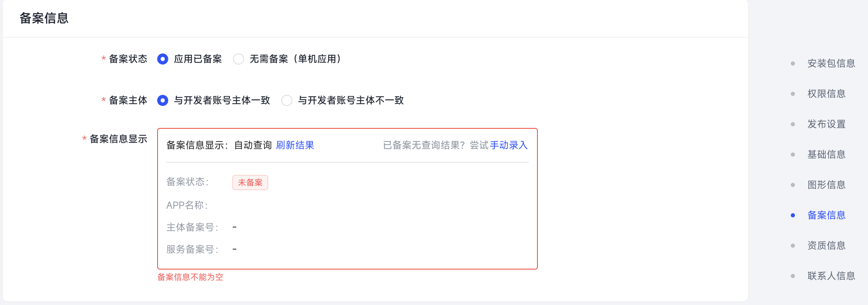Open 基础信息 in the anchor menu
The image size is (868, 305).
pyautogui.click(x=826, y=155)
